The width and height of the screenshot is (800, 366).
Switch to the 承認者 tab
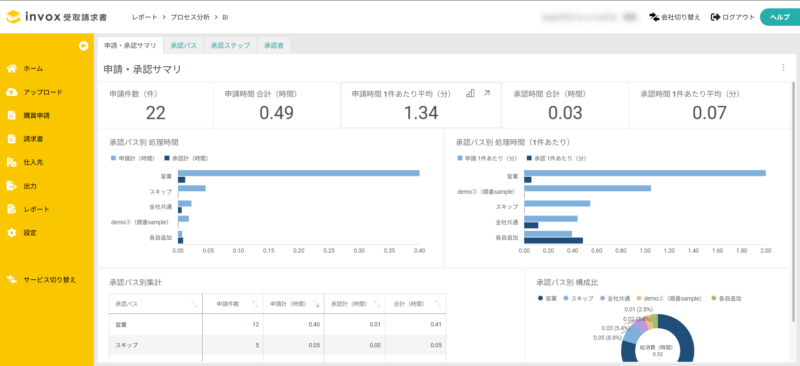pyautogui.click(x=273, y=45)
